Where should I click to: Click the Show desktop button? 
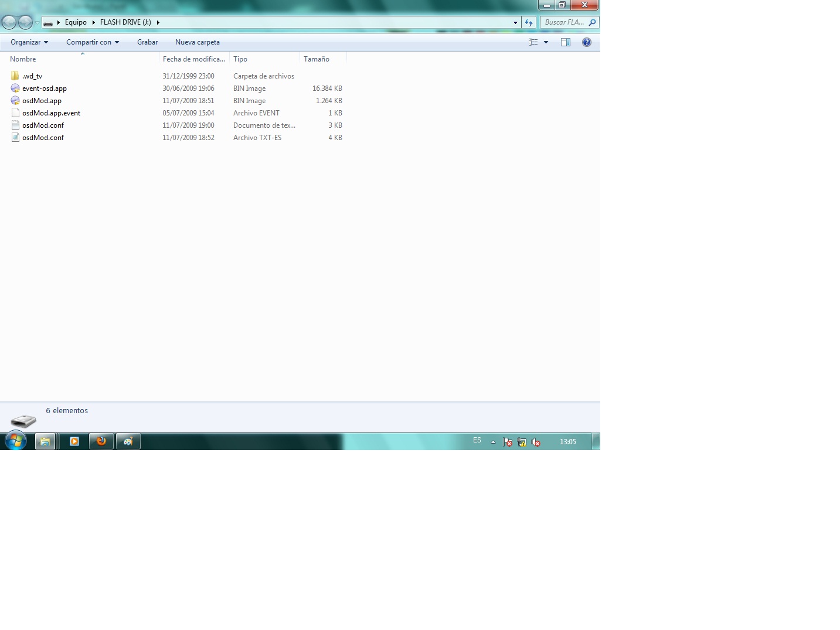point(596,441)
